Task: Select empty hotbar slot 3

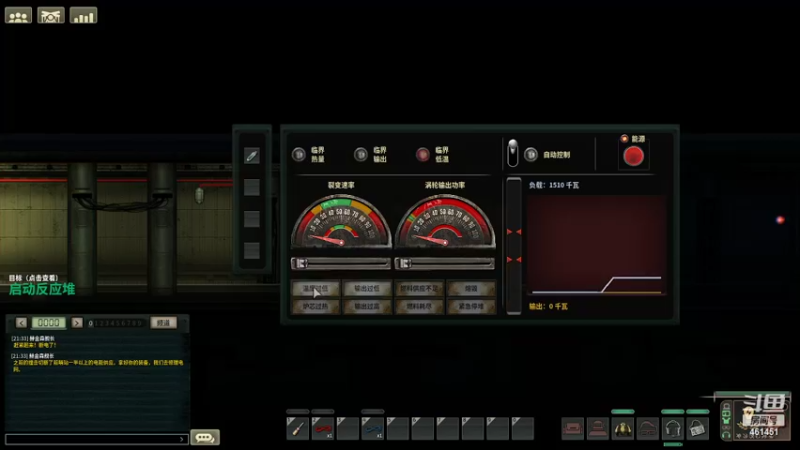Action: coord(347,429)
